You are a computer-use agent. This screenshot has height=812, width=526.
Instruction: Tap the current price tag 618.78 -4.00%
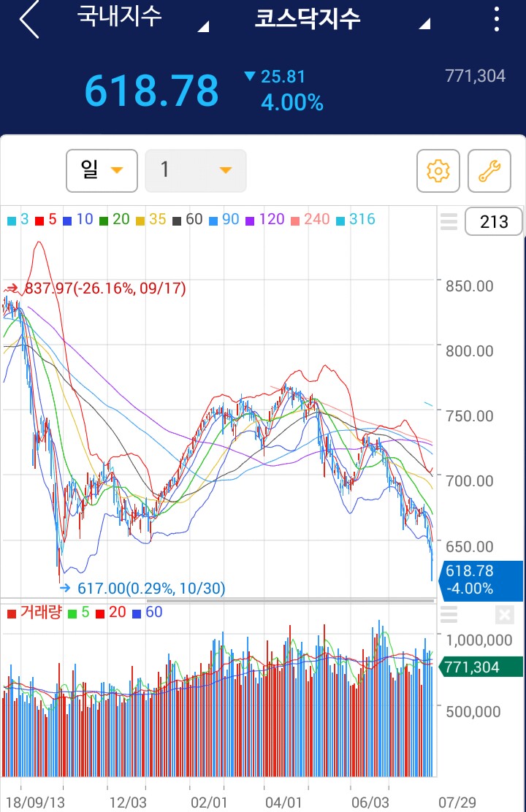(481, 580)
